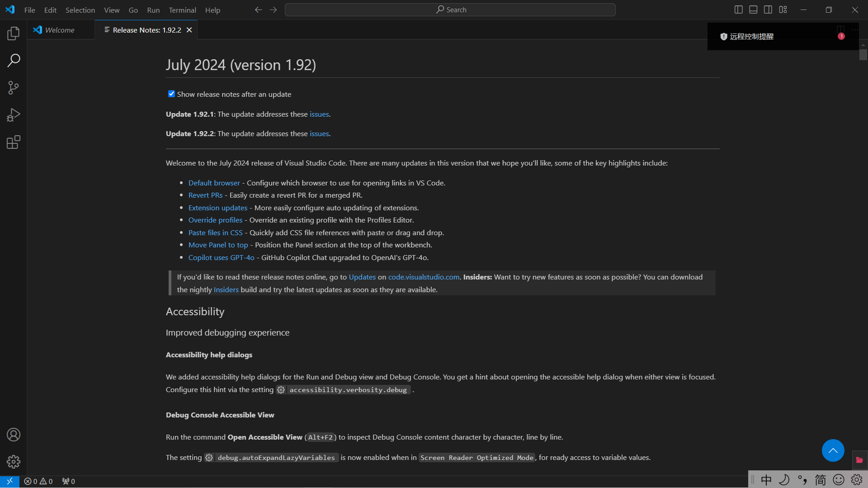Open settings gear beside accessibility.verbosity.debug
The width and height of the screenshot is (868, 488).
(281, 390)
